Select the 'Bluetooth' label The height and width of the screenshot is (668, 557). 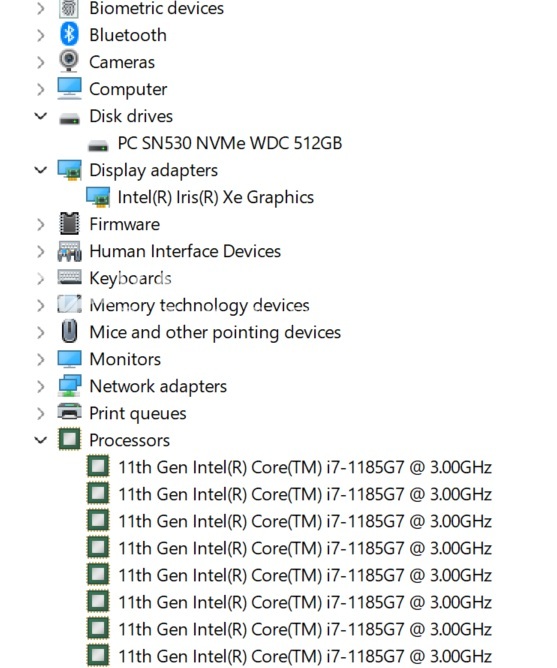(128, 35)
